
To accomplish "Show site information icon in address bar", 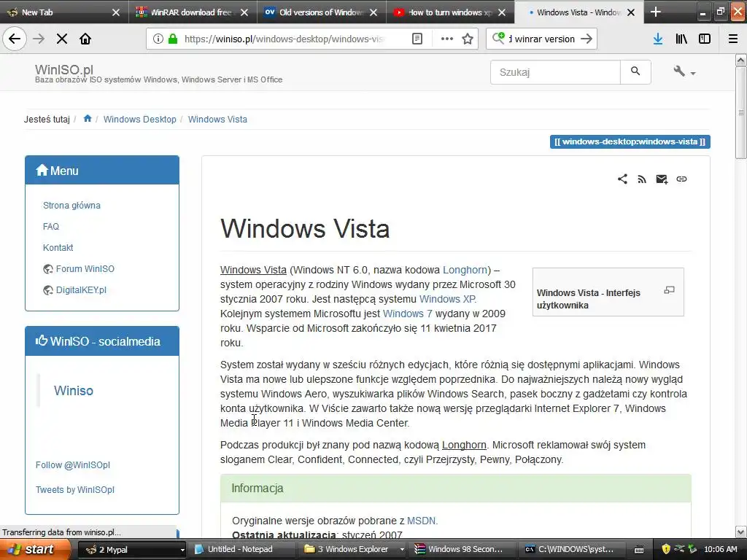I will pyautogui.click(x=158, y=39).
